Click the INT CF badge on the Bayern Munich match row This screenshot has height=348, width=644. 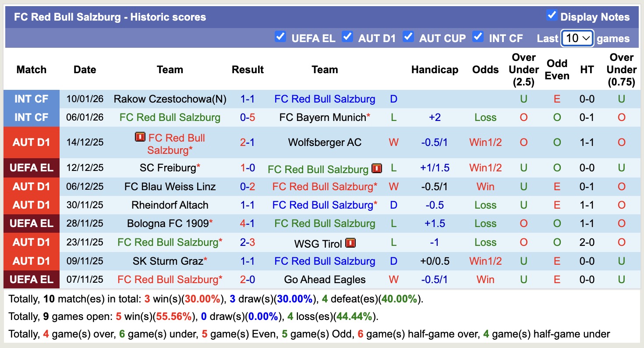[31, 117]
